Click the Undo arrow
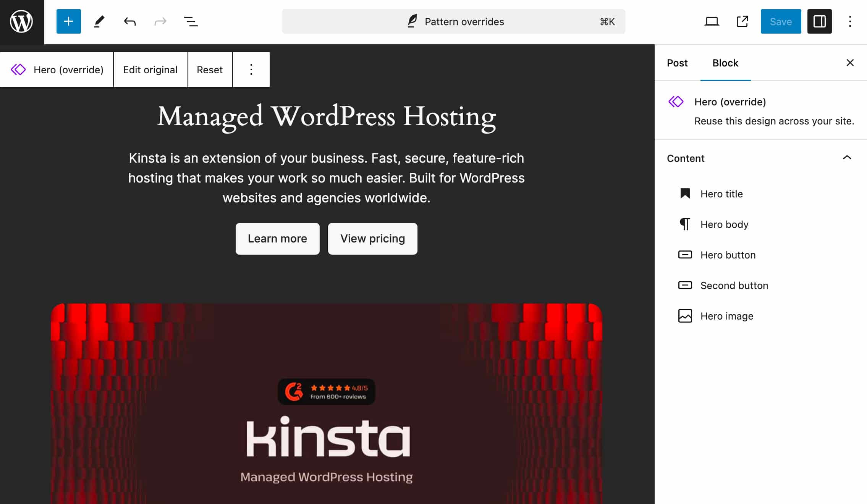The width and height of the screenshot is (867, 504). coord(130,21)
